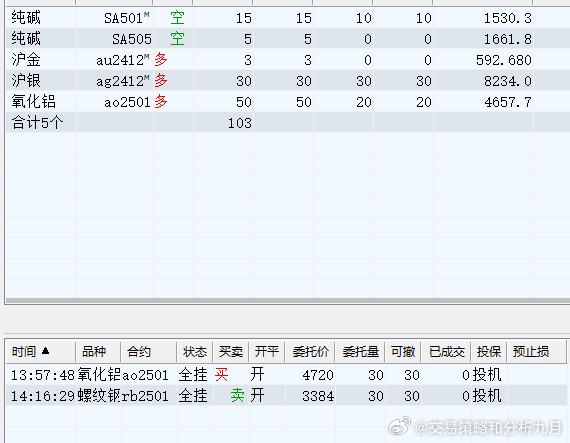Select the SA501 纯碱 position row
Image resolution: width=570 pixels, height=443 pixels.
288,18
